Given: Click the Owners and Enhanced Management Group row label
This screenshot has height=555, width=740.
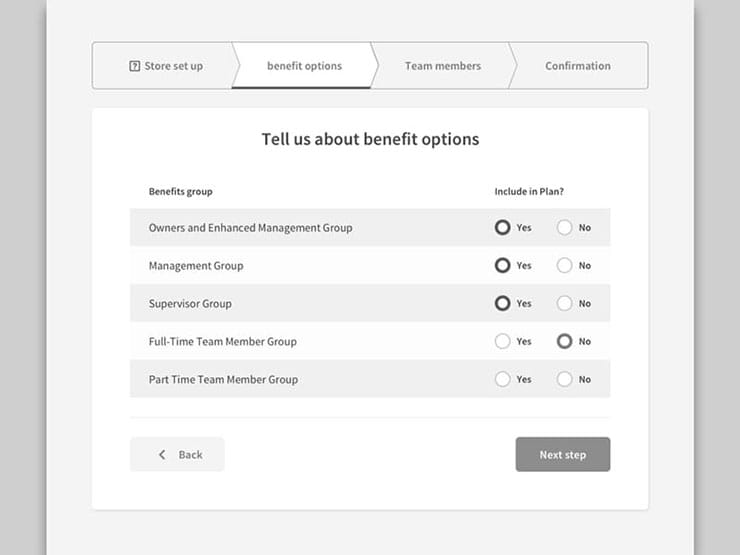Looking at the screenshot, I should click(x=250, y=228).
